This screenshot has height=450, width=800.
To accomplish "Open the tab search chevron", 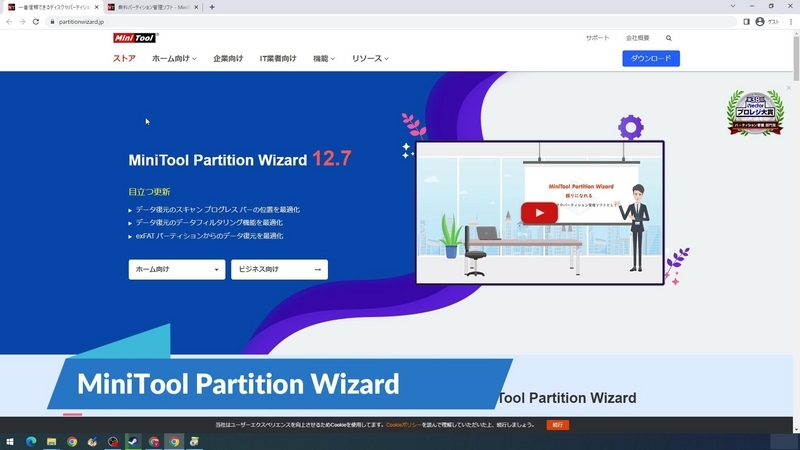I will click(733, 6).
